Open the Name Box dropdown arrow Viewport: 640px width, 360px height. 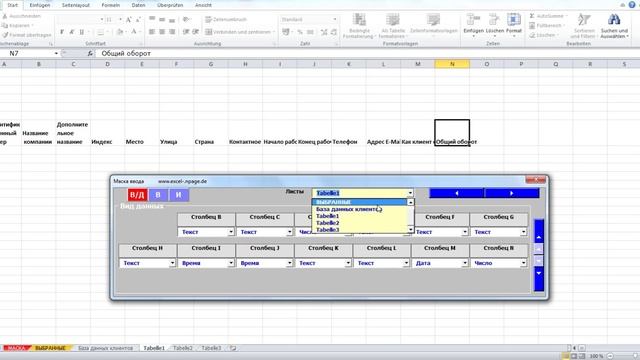tap(56, 53)
